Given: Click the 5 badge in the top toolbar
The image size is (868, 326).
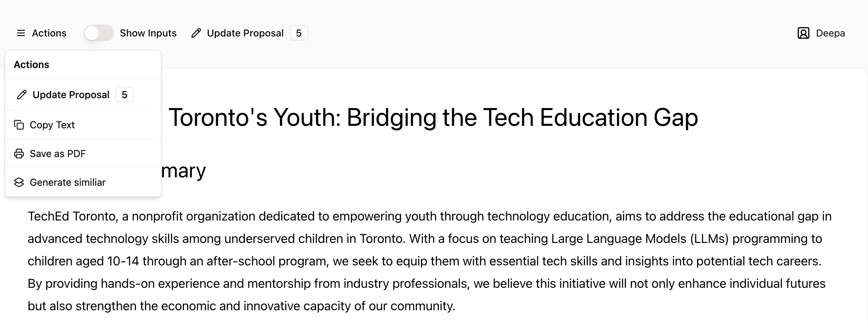Looking at the screenshot, I should (x=299, y=33).
